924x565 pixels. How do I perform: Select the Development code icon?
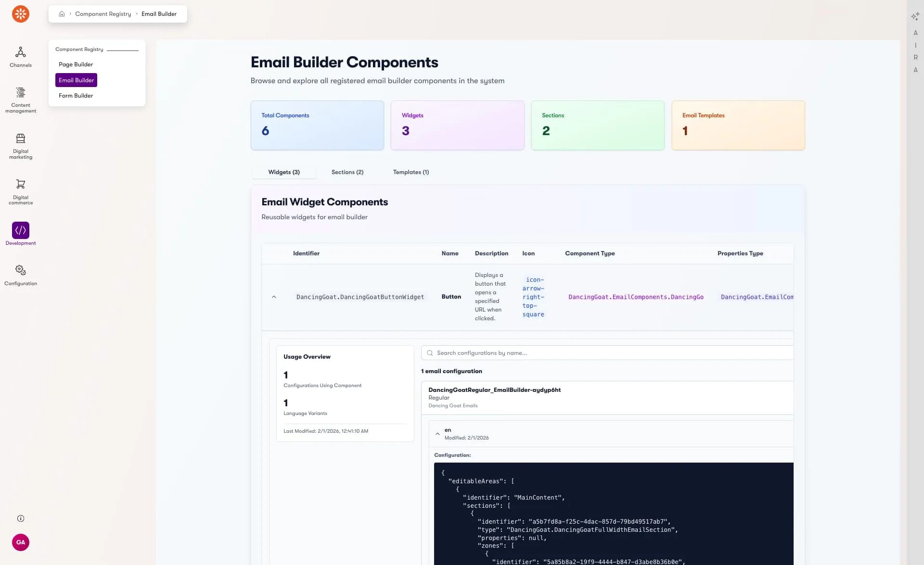[x=21, y=230]
